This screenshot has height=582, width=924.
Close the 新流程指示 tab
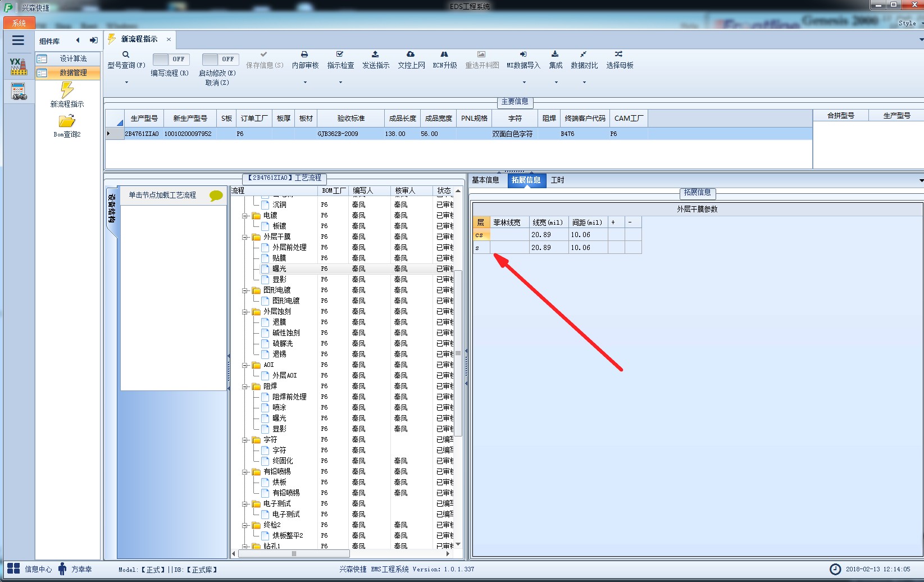(169, 39)
